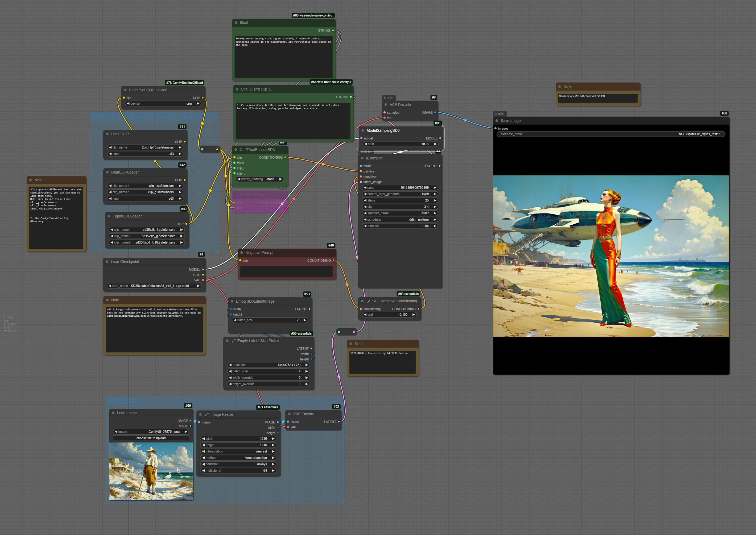Click the seed value 1012169305766866
756x535 pixels.
414,188
